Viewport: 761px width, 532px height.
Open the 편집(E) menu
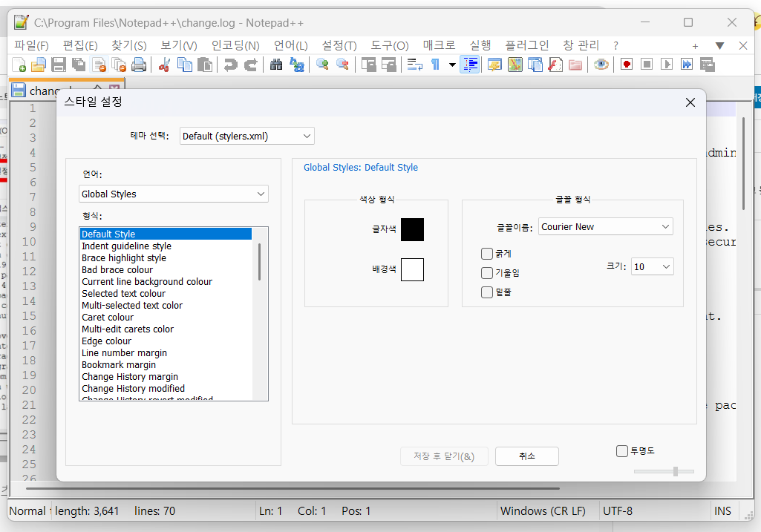point(80,45)
